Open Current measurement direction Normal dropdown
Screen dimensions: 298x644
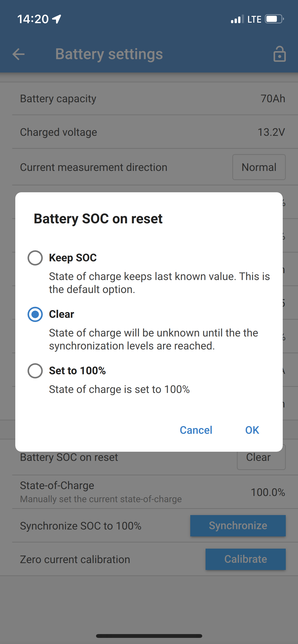coord(259,167)
